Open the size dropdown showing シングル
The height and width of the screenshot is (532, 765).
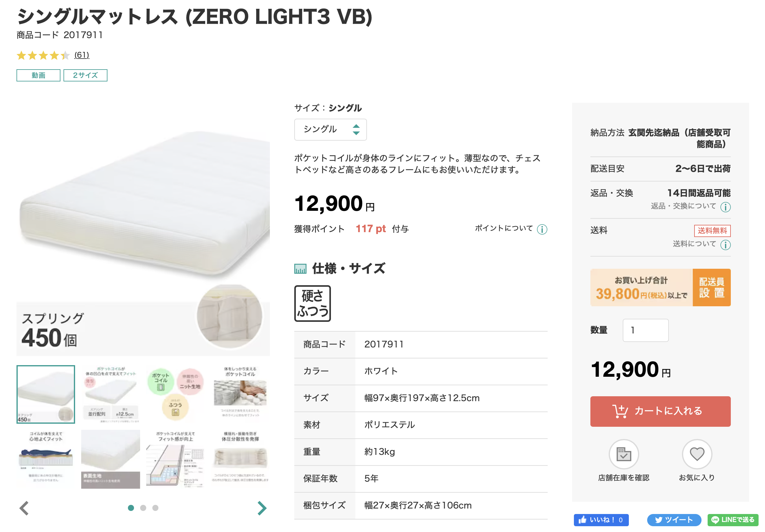[x=330, y=130]
